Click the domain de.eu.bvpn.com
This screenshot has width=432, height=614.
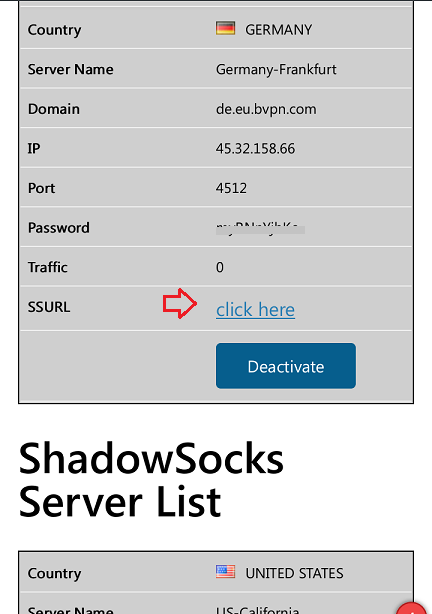266,109
